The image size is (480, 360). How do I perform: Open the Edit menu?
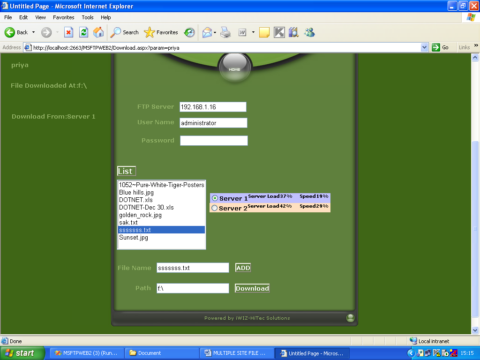[x=23, y=17]
